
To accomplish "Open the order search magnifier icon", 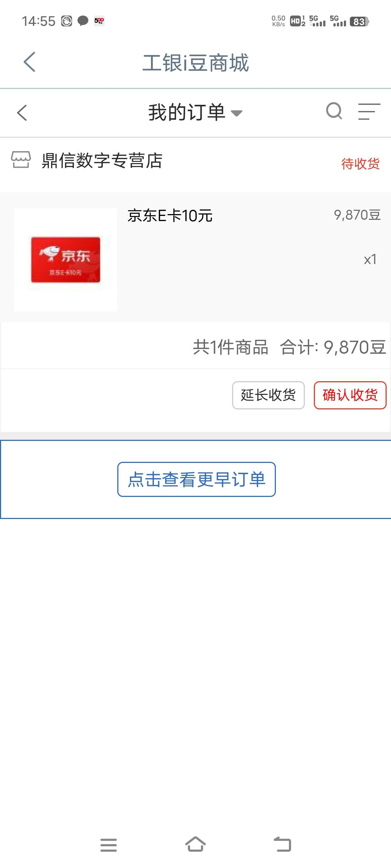I will 334,111.
